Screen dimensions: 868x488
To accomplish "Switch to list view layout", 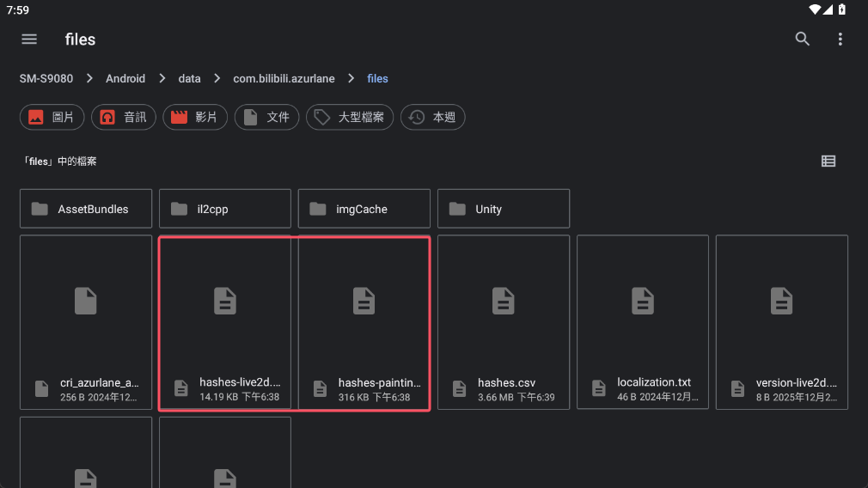I will tap(828, 161).
